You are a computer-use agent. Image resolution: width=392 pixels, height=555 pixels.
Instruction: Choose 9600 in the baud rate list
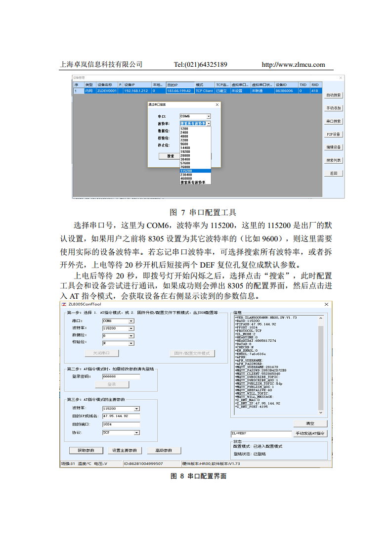coord(195,144)
